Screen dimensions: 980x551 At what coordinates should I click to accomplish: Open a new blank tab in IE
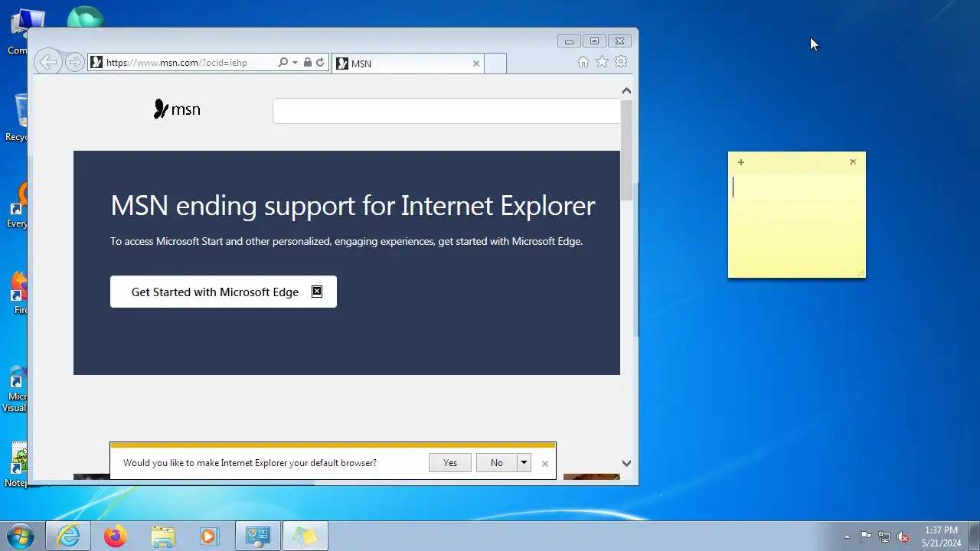point(495,64)
